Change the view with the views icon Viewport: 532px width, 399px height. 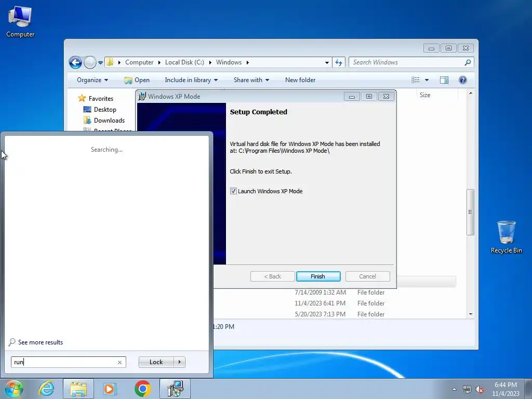click(415, 80)
